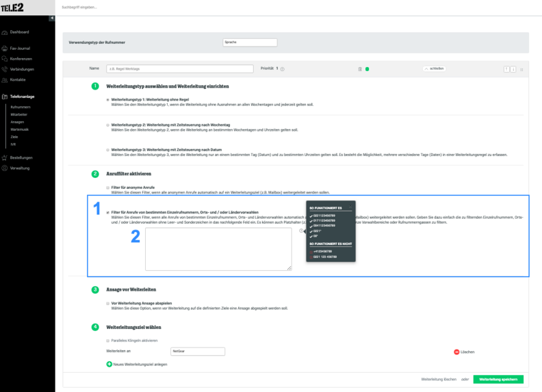Open Konferenzen via its speech-bubble icon
Screen dimensions: 542x392
(5, 59)
